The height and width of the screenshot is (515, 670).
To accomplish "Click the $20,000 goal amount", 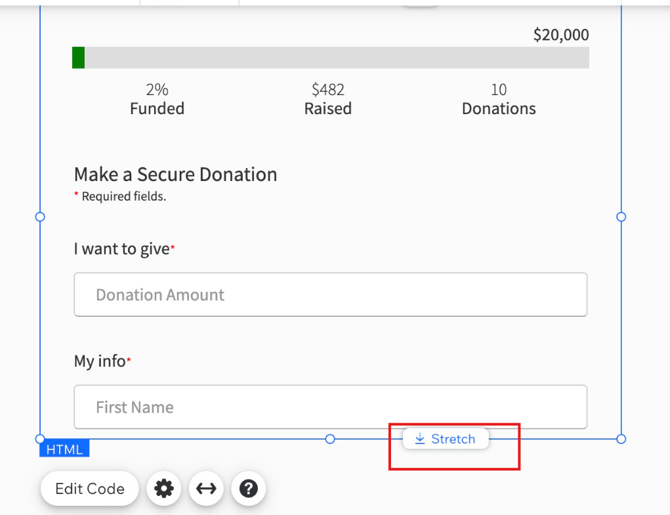I will pyautogui.click(x=561, y=35).
